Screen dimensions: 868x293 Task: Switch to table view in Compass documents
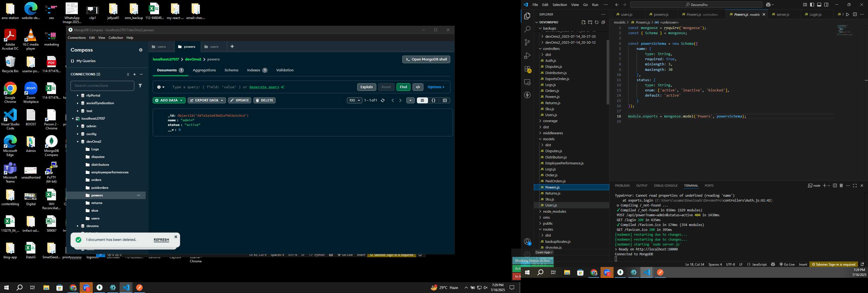tap(445, 100)
